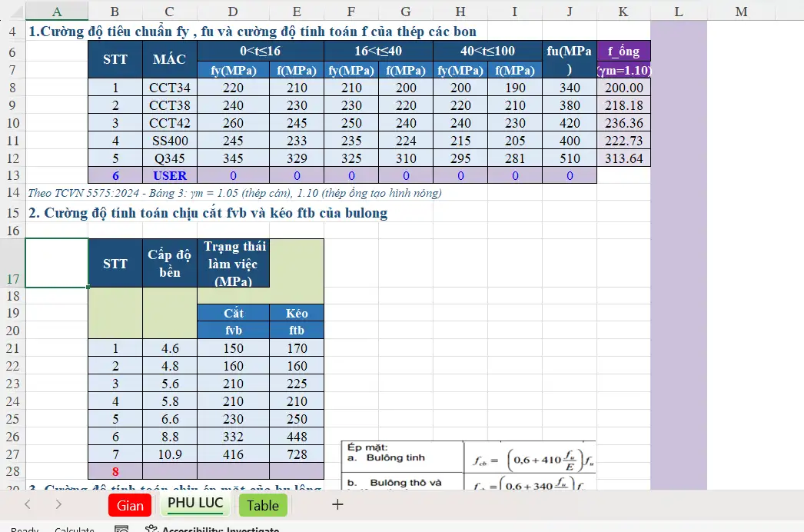The width and height of the screenshot is (804, 532).
Task: Select the USER cell in row 13
Action: pos(170,176)
